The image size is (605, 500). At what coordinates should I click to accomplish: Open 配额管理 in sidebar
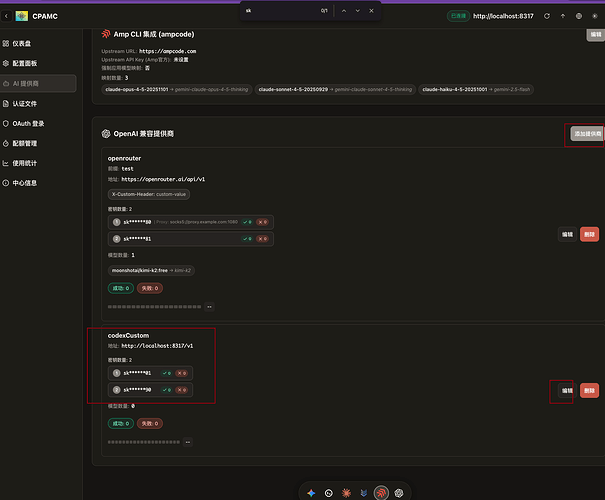coord(39,144)
